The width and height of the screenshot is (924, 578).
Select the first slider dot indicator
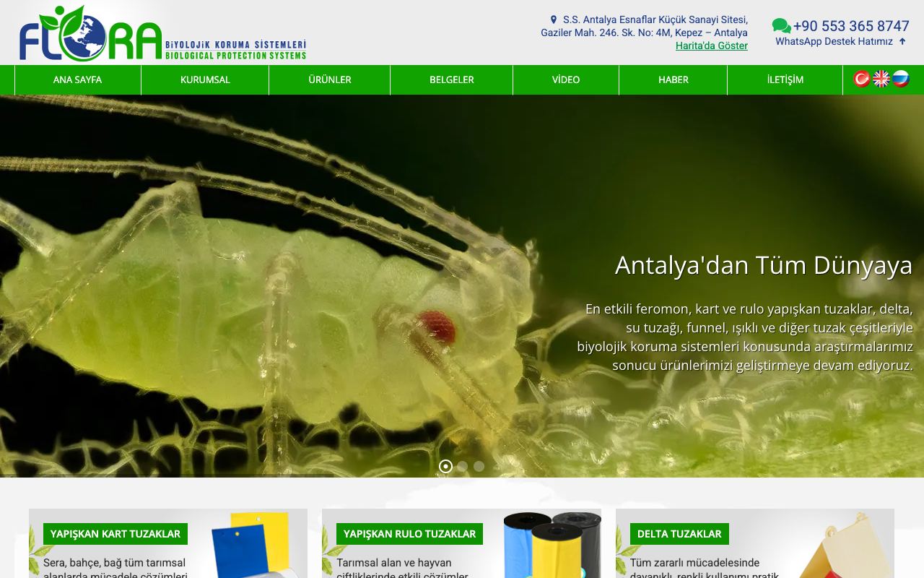click(x=445, y=466)
